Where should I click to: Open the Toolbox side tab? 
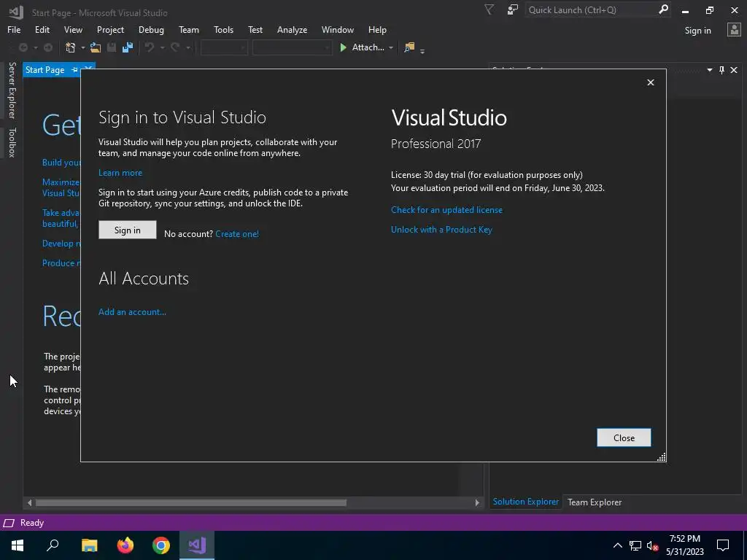point(12,142)
